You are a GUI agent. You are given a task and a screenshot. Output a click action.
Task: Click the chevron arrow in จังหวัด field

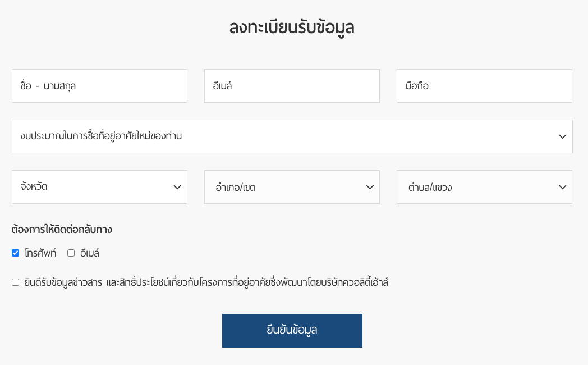coord(177,187)
